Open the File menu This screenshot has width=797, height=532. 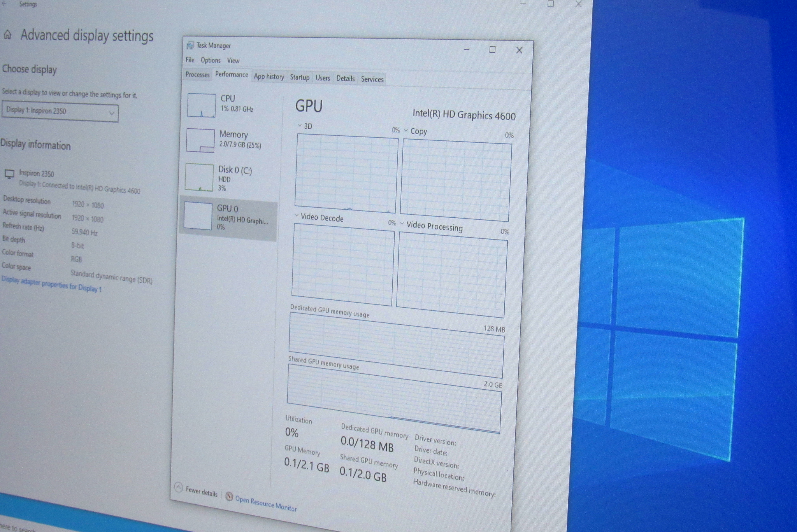[190, 59]
